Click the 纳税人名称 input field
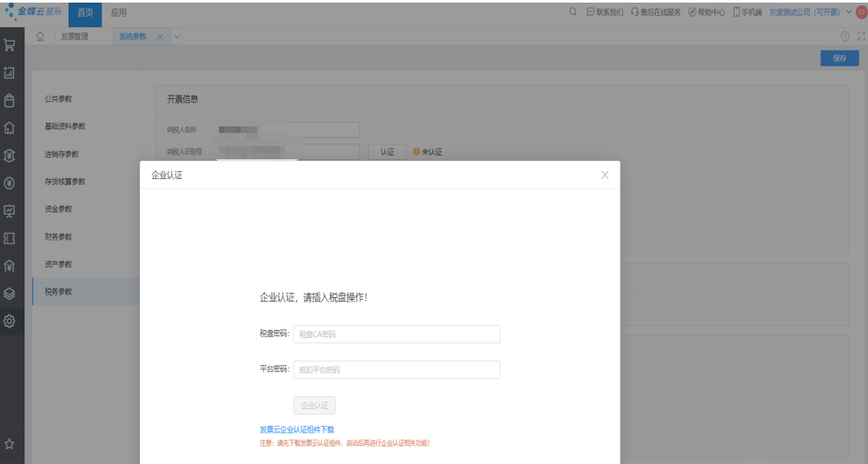 (x=287, y=129)
